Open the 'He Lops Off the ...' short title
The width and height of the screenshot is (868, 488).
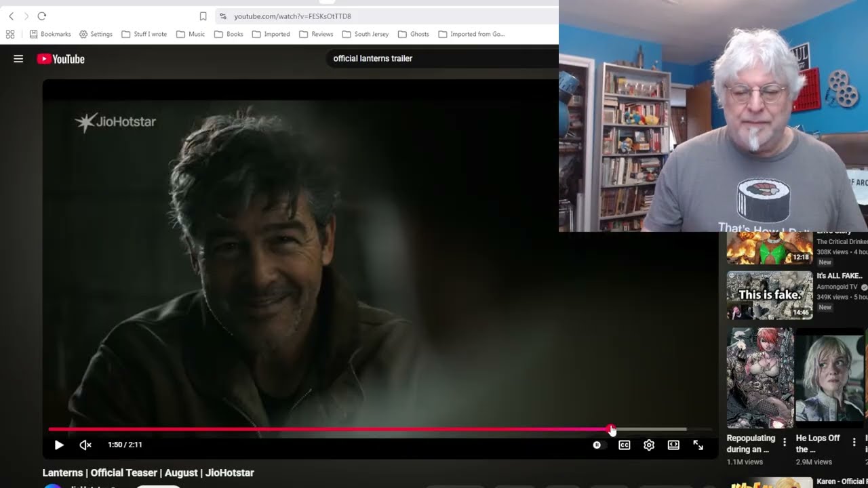click(818, 444)
